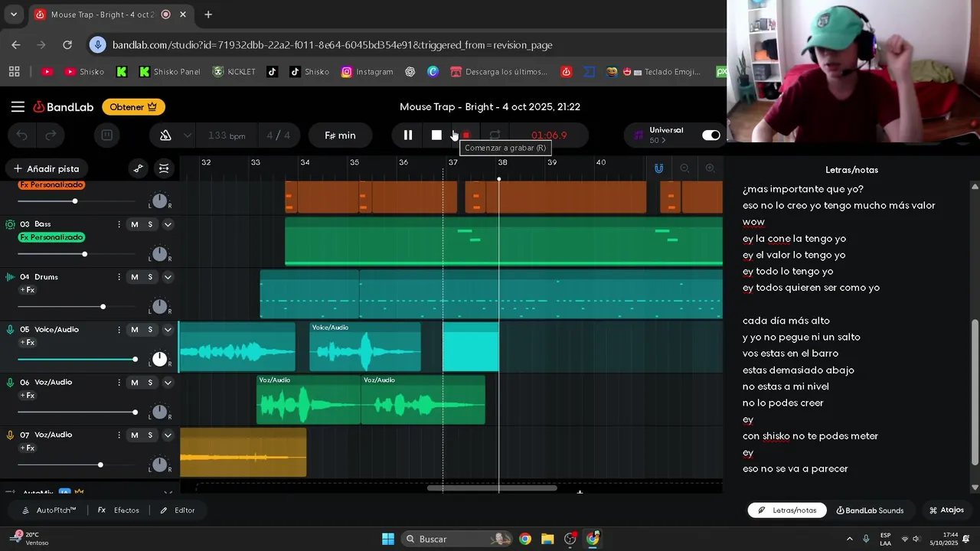This screenshot has height=551, width=980.
Task: Mute the 03 Bass track
Action: pos(135,224)
